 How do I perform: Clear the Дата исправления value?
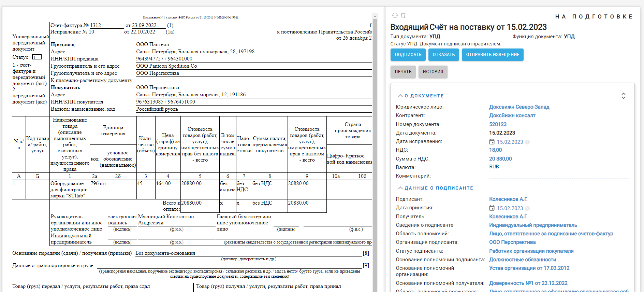coord(527,142)
